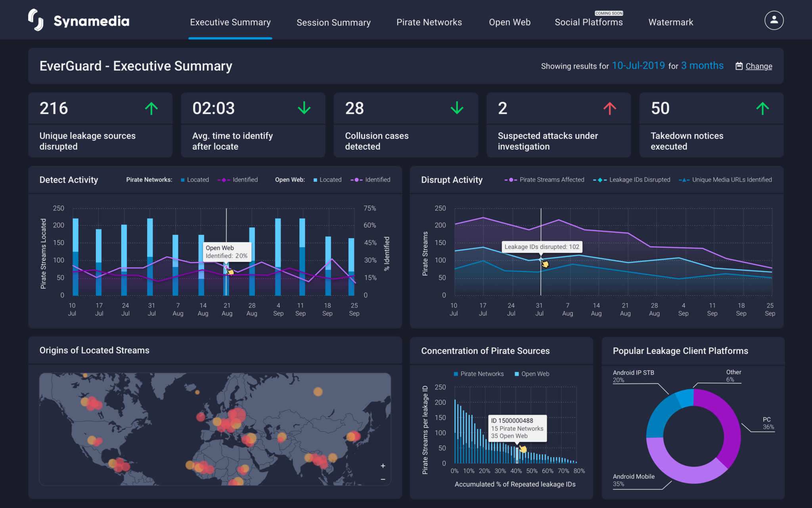Open the Session Summary tab
This screenshot has width=812, height=508.
point(333,22)
